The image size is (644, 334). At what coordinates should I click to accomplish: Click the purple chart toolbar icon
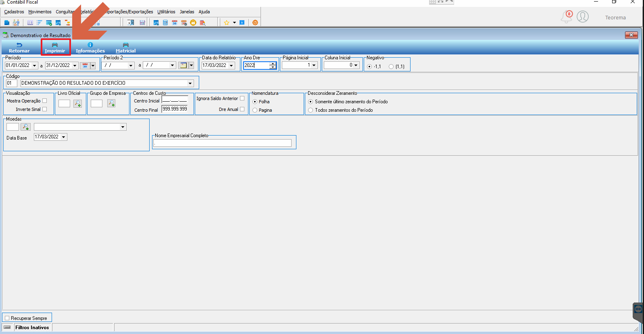(142, 23)
